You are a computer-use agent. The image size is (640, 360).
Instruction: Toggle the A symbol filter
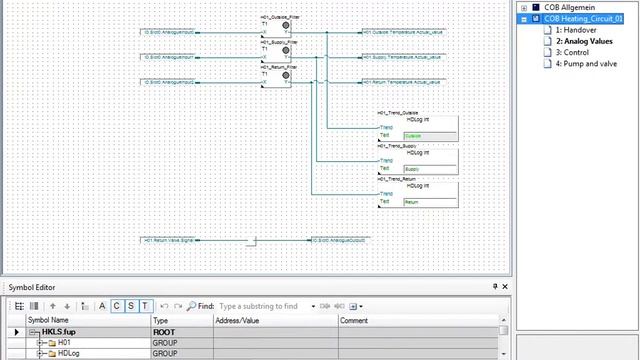pos(102,306)
